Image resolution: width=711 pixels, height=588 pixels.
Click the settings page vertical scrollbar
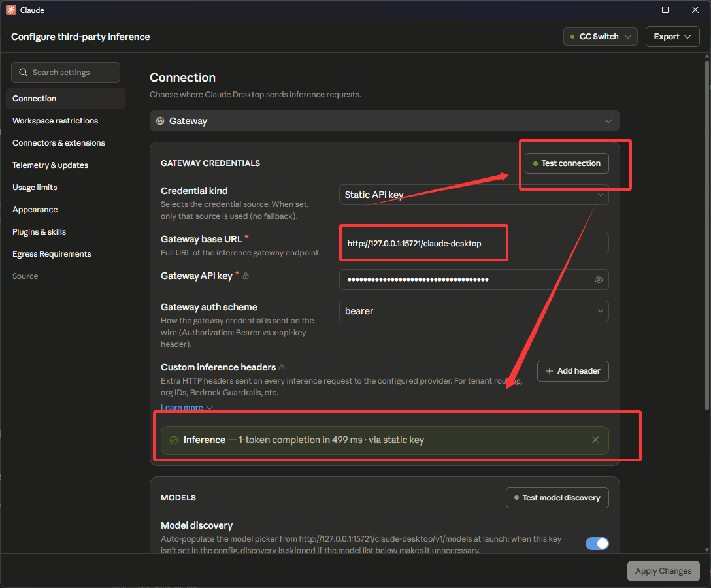click(x=707, y=236)
